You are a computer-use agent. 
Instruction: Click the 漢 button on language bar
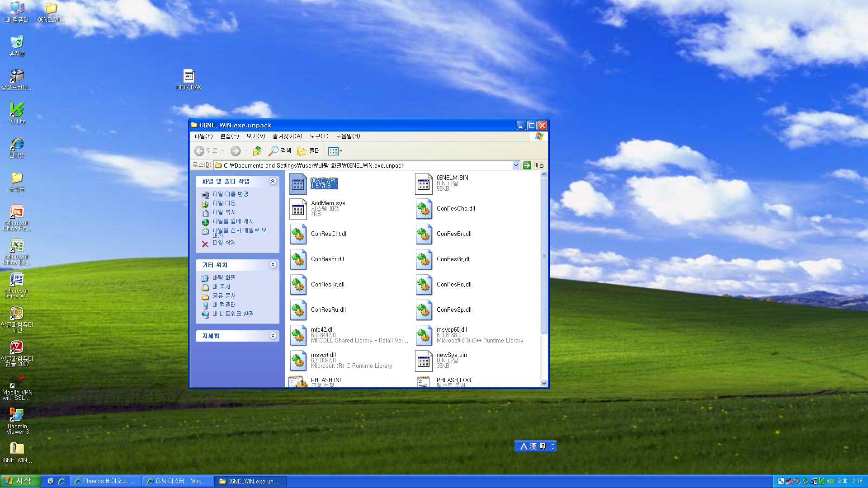(533, 446)
